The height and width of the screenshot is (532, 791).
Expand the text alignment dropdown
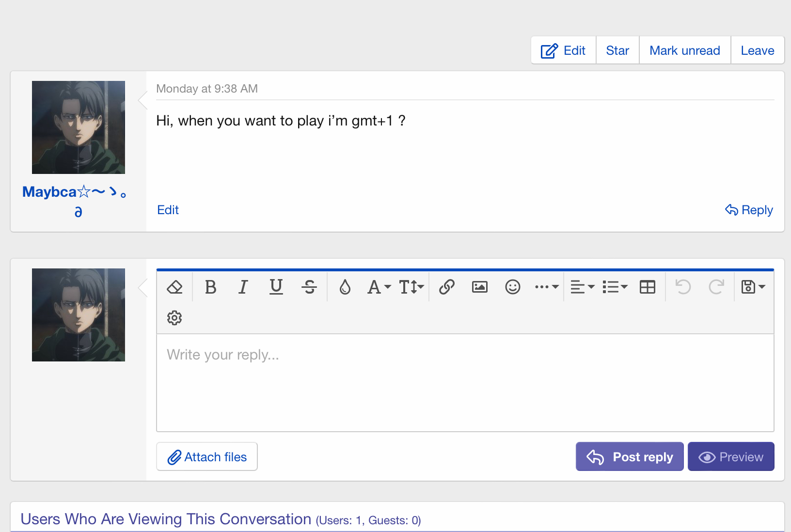[x=582, y=287]
